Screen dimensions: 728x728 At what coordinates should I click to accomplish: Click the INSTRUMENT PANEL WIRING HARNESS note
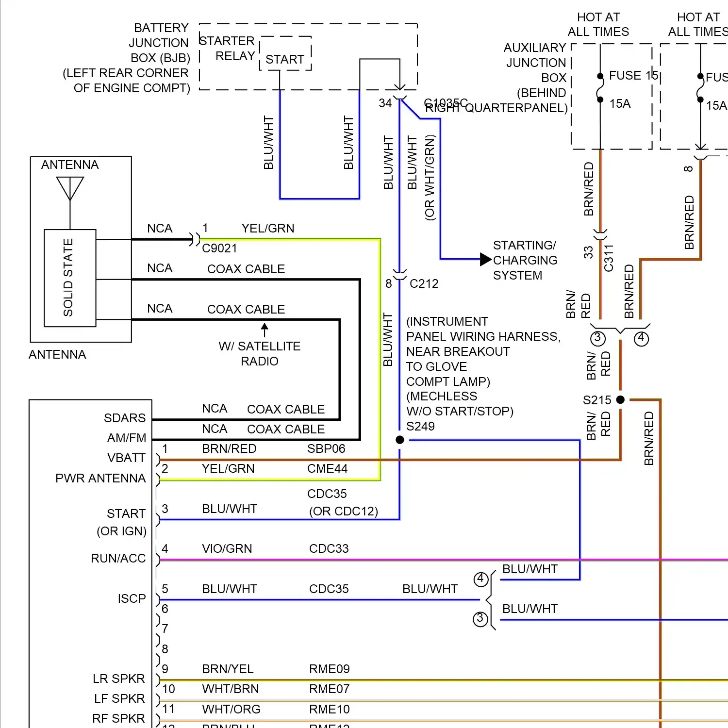click(x=483, y=351)
